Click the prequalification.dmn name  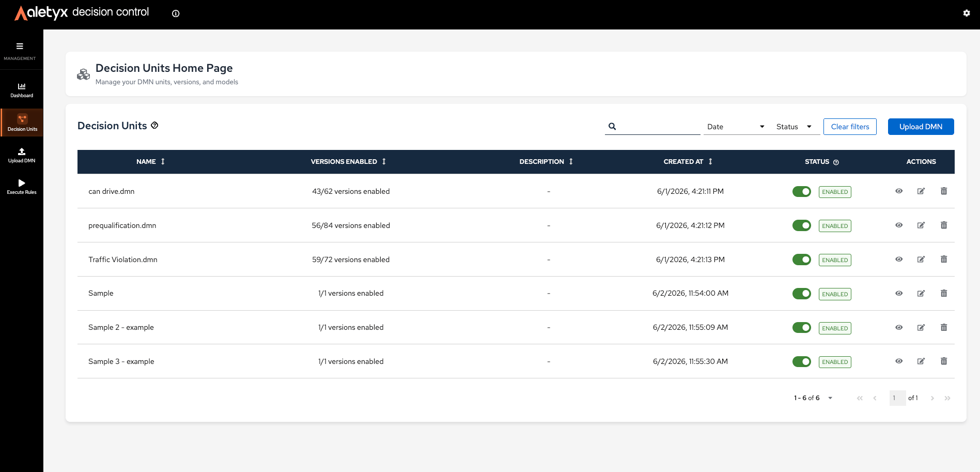[x=122, y=225]
